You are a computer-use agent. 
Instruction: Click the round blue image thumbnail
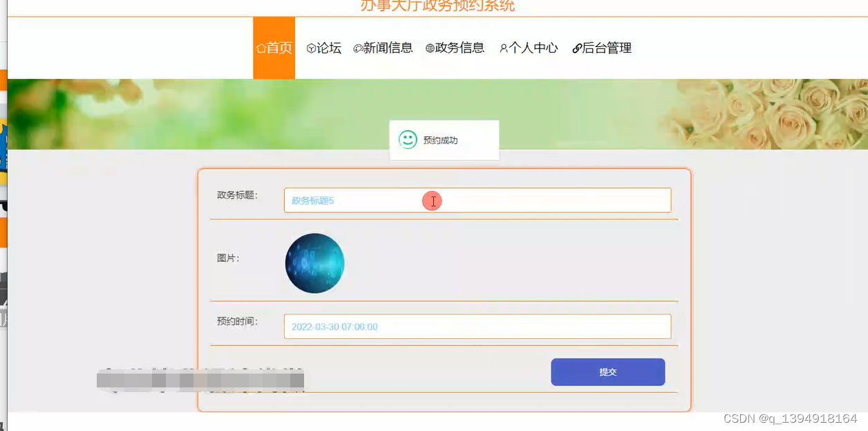click(314, 263)
